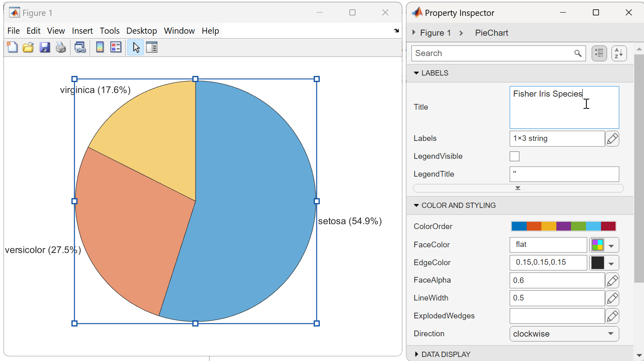Click the Insert Colorbar toolbar icon
Viewport: 644px width, 361px height.
pos(100,48)
